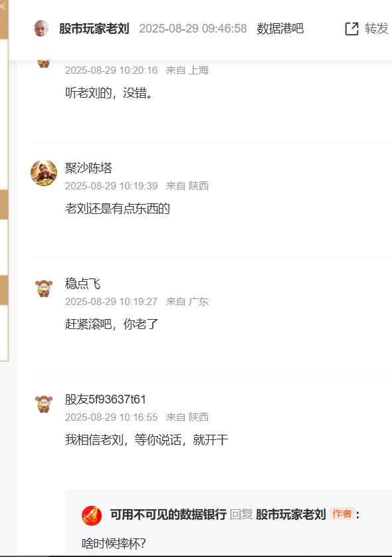This screenshot has height=557, width=392.
Task: Open the 数据港吧 forum link
Action: [x=280, y=29]
